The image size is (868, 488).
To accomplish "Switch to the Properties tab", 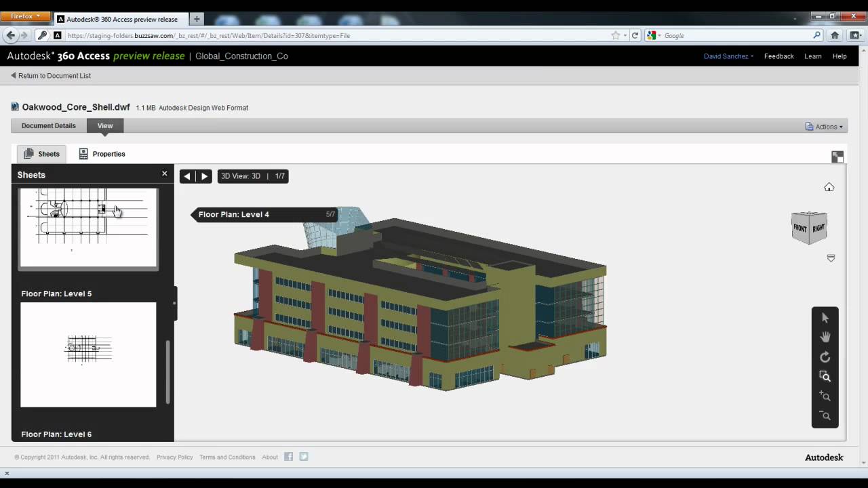I will pos(108,154).
